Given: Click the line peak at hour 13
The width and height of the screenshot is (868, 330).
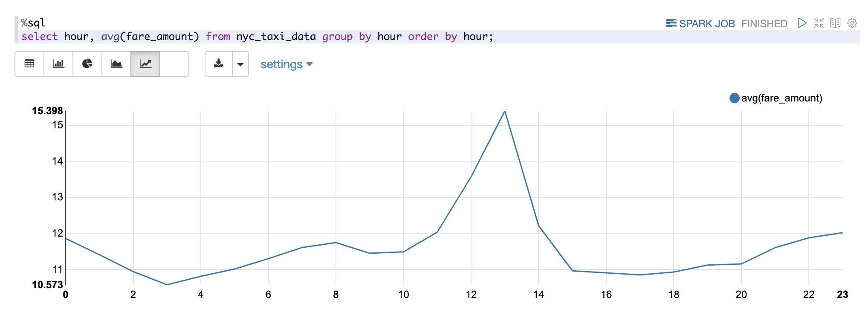Looking at the screenshot, I should 505,111.
